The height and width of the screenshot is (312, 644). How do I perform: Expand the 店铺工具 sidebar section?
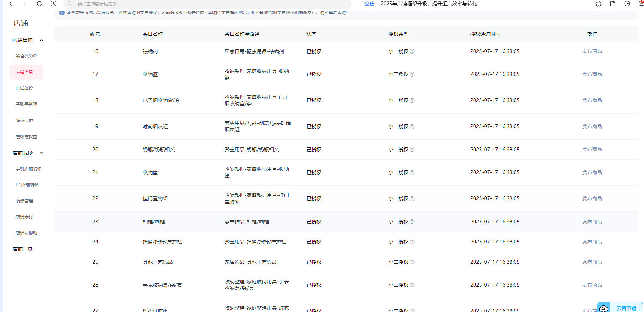(x=23, y=249)
